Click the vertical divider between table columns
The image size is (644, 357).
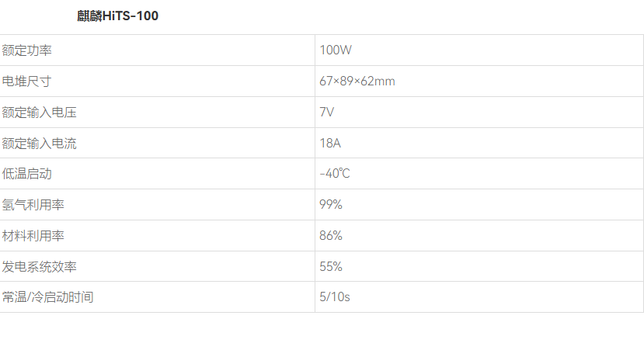coord(315,174)
